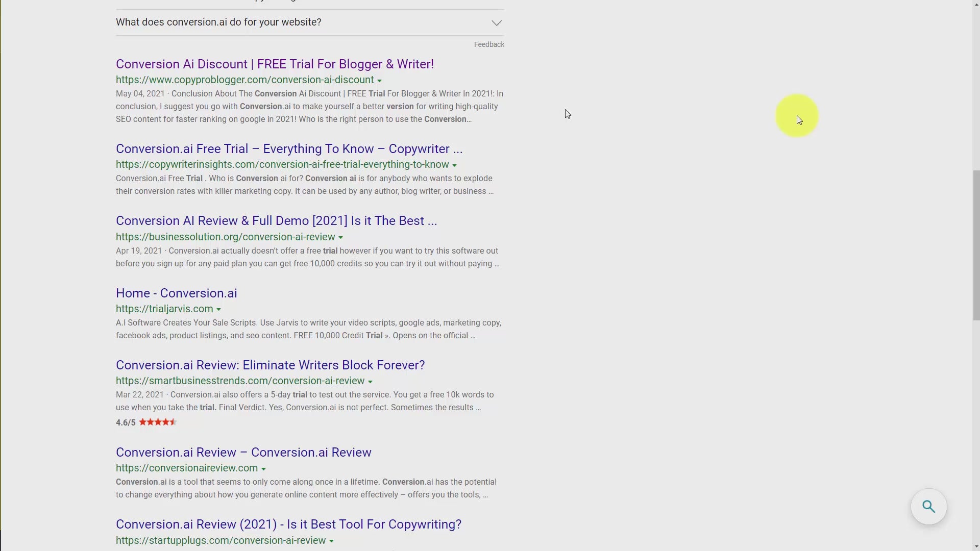Open 'Conversion.ai Review – Conversion.ai Review' result
980x551 pixels.
pos(243,453)
